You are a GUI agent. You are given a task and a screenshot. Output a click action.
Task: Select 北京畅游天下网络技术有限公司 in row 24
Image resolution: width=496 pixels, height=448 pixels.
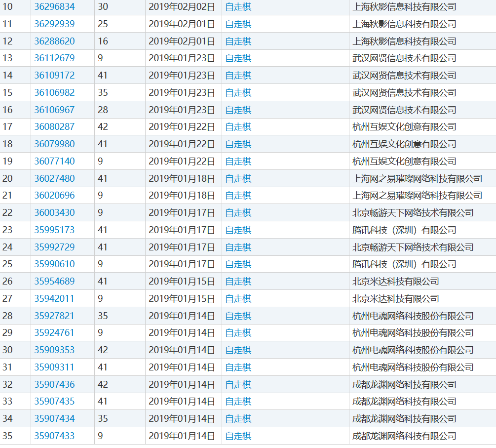click(x=413, y=247)
